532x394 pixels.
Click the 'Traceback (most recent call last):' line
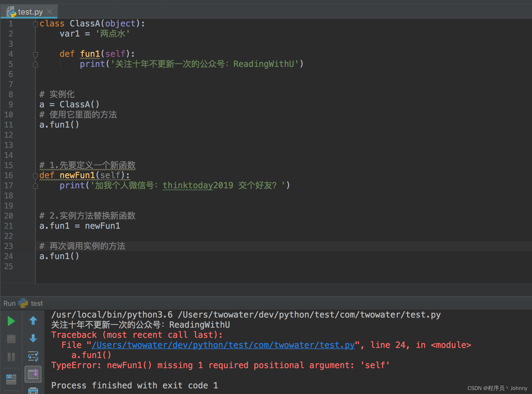(x=137, y=335)
